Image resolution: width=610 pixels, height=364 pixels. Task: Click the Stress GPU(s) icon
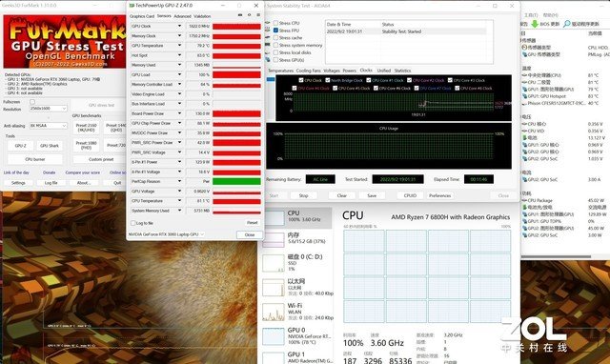268,60
